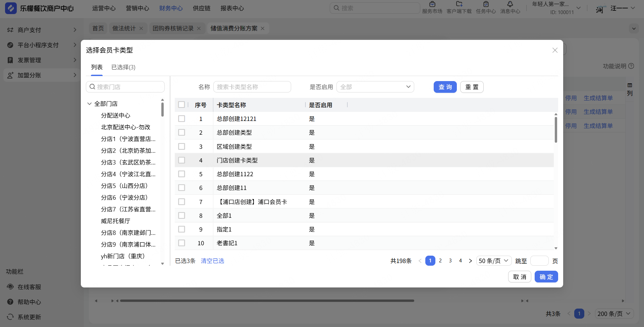The height and width of the screenshot is (327, 644).
Task: Open the 是否启用 dropdown filter
Action: pyautogui.click(x=375, y=87)
